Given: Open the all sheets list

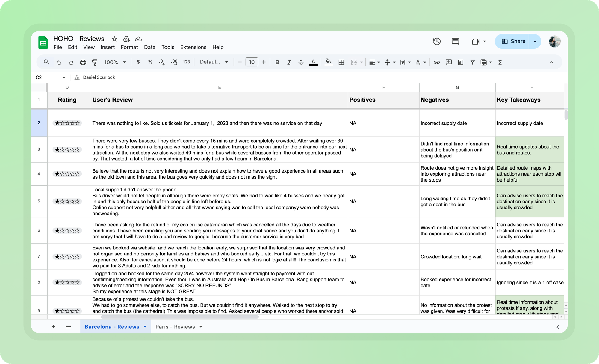Looking at the screenshot, I should click(68, 327).
